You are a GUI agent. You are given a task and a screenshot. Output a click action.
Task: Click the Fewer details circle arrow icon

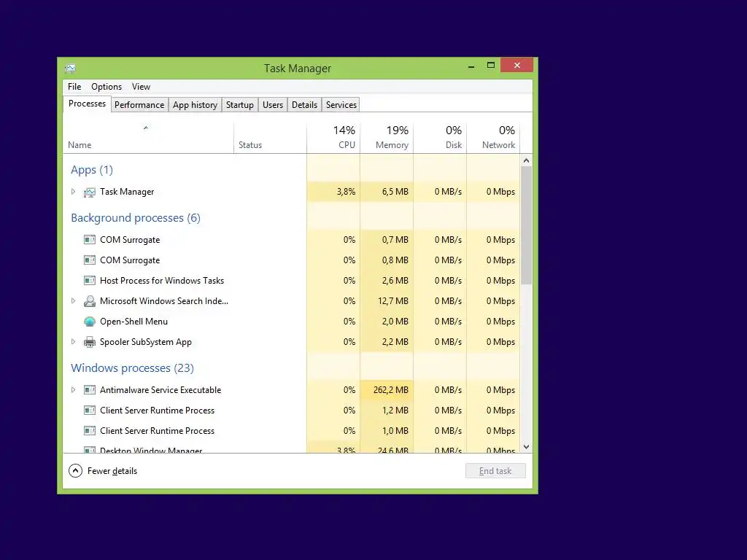(x=75, y=471)
